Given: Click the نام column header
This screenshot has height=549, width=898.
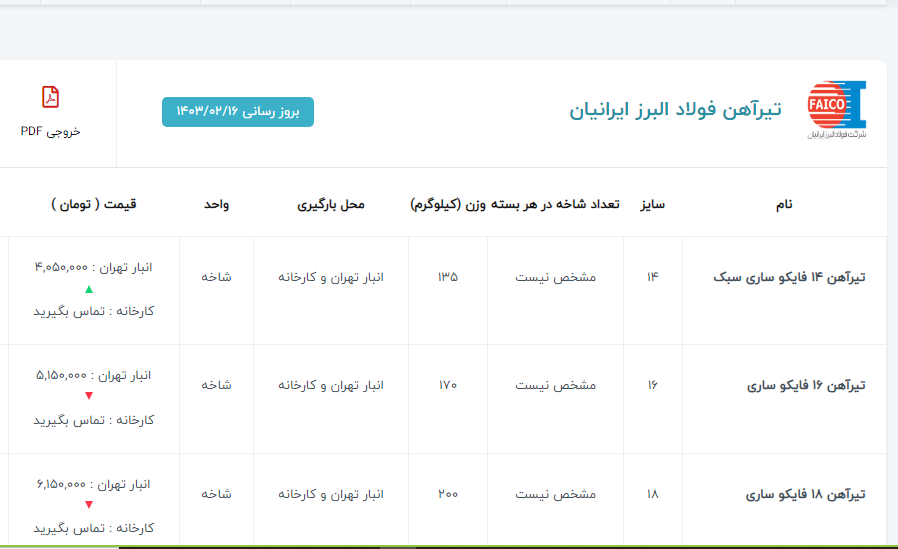Looking at the screenshot, I should point(784,204).
